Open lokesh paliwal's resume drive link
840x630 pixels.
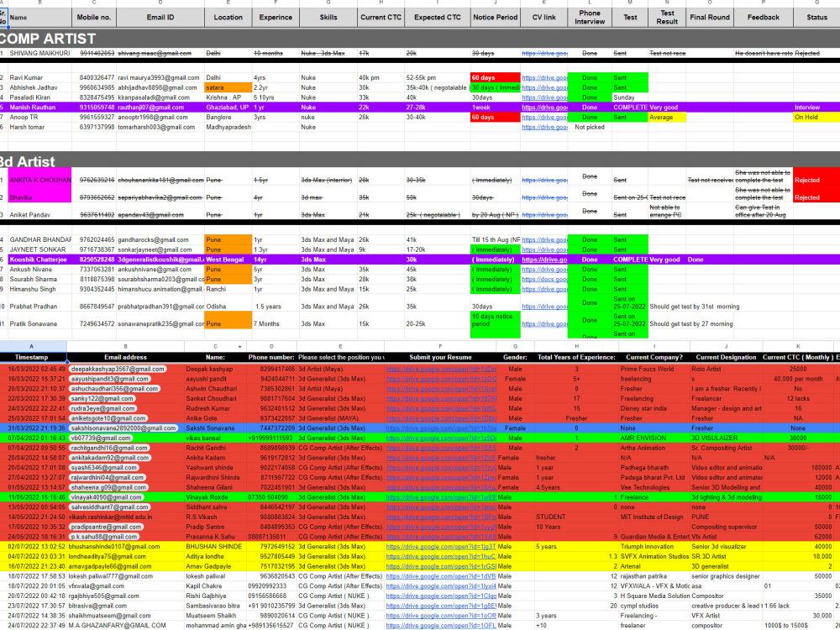441,576
